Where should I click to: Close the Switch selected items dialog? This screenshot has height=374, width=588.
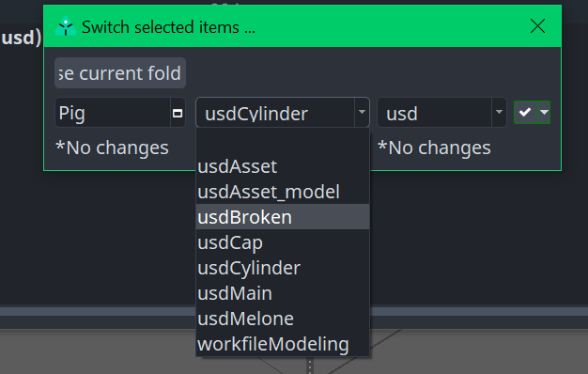click(537, 26)
